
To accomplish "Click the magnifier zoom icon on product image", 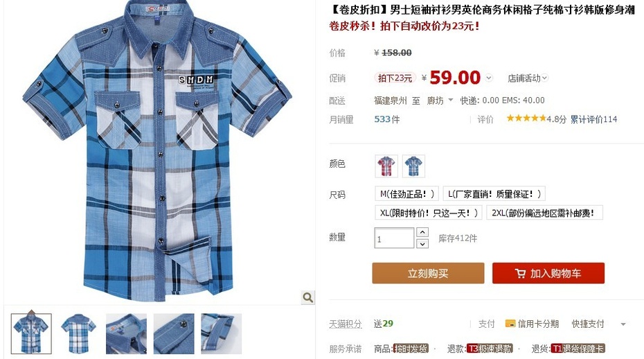I will 307,297.
